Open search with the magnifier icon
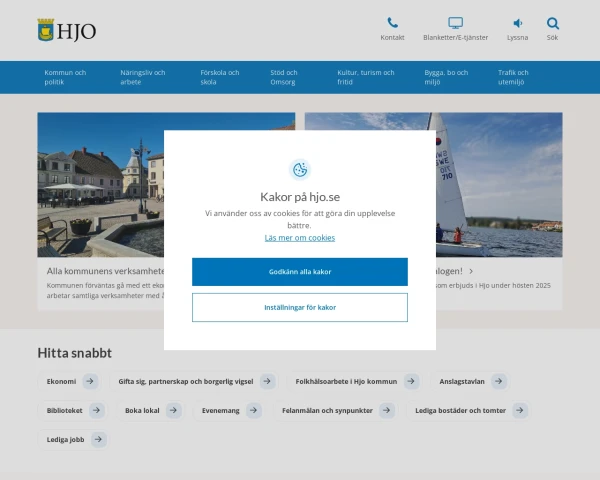Screen dimensions: 600x480 (552, 23)
